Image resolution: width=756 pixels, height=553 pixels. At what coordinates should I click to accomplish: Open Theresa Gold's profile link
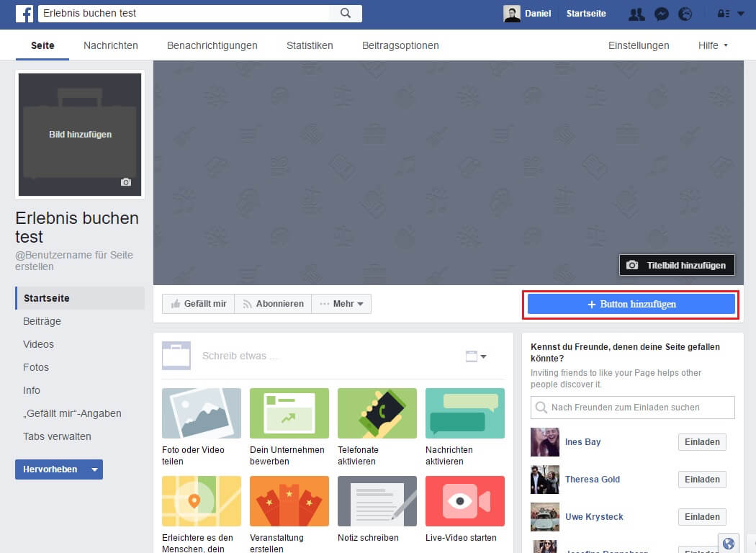click(x=592, y=480)
